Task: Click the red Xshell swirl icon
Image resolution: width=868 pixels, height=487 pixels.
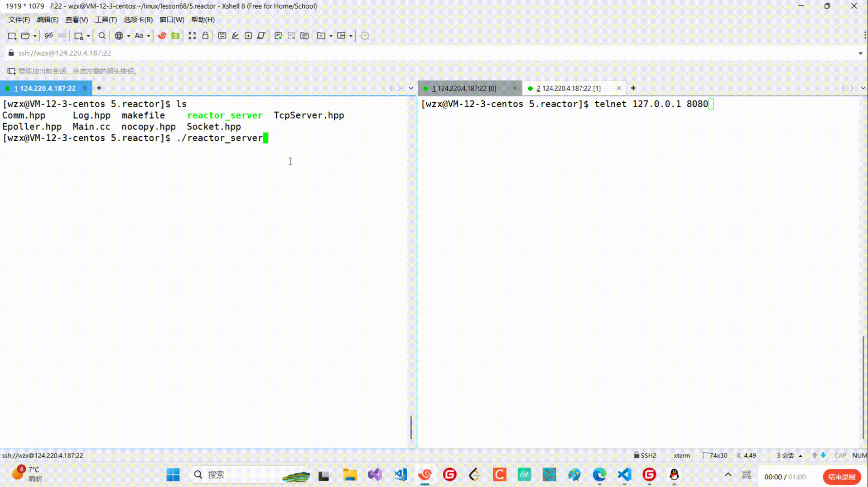Action: 162,36
